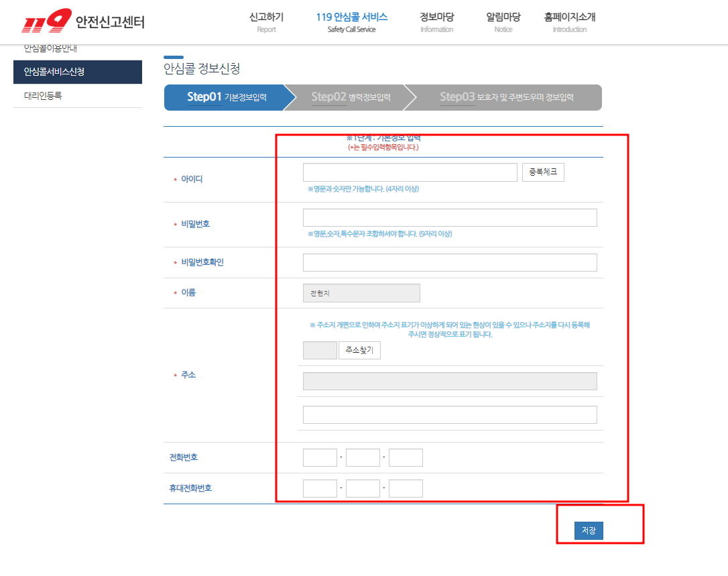This screenshot has height=576, width=728.
Task: Focus the last 휴대전화번호 box
Action: (406, 489)
